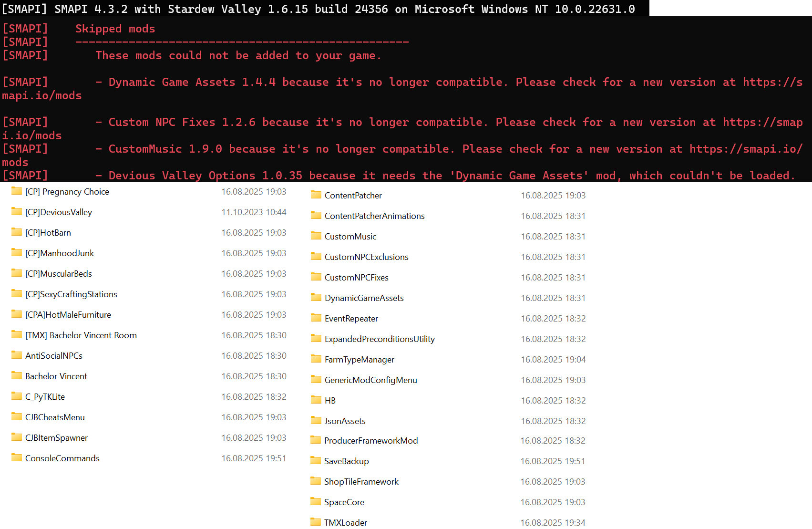
Task: Select the CJBCheatsMenu folder name
Action: tap(55, 417)
